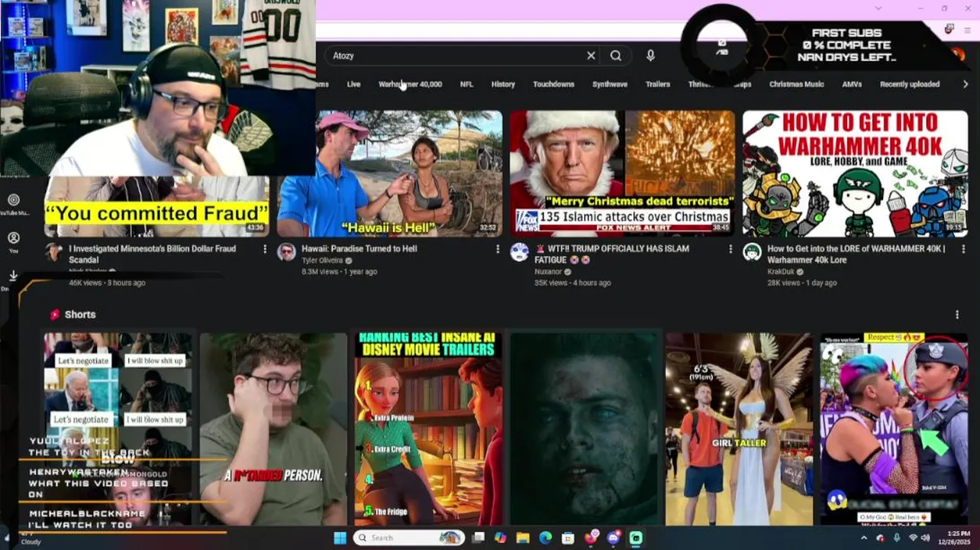Open YouTube Music from the sidebar
Viewport: 980px width, 550px height.
tap(14, 205)
